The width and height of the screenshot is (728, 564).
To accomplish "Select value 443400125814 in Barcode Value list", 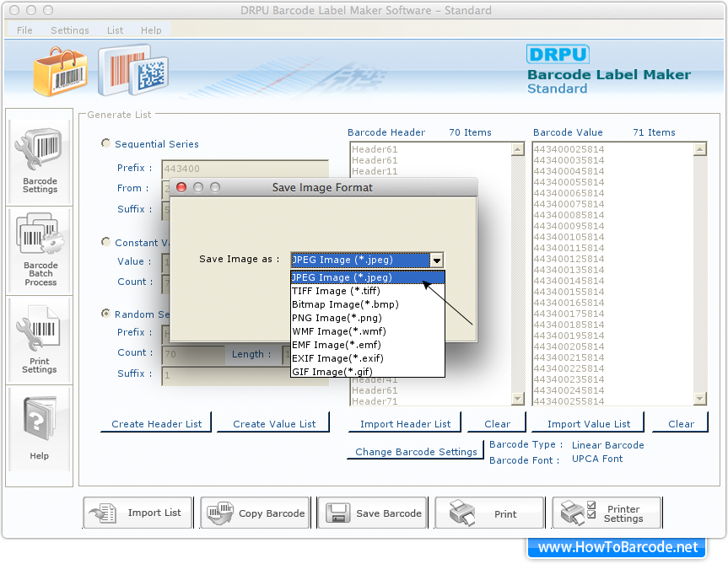I will 569,259.
